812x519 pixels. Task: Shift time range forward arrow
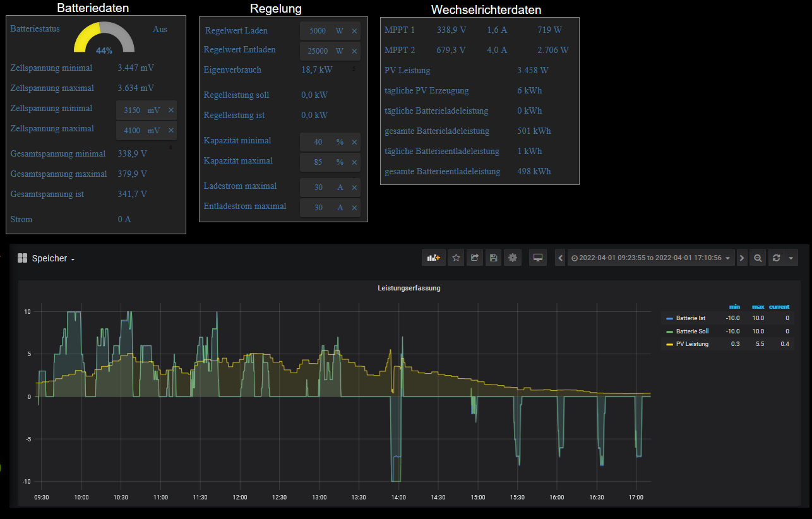(742, 258)
